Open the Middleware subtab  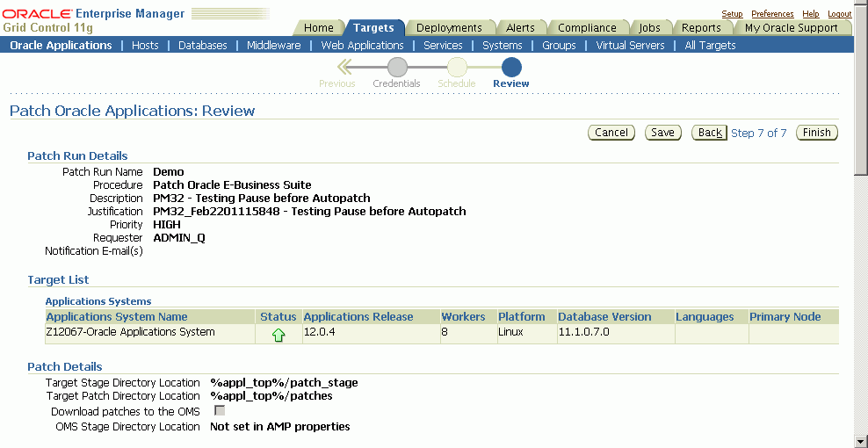(x=274, y=46)
